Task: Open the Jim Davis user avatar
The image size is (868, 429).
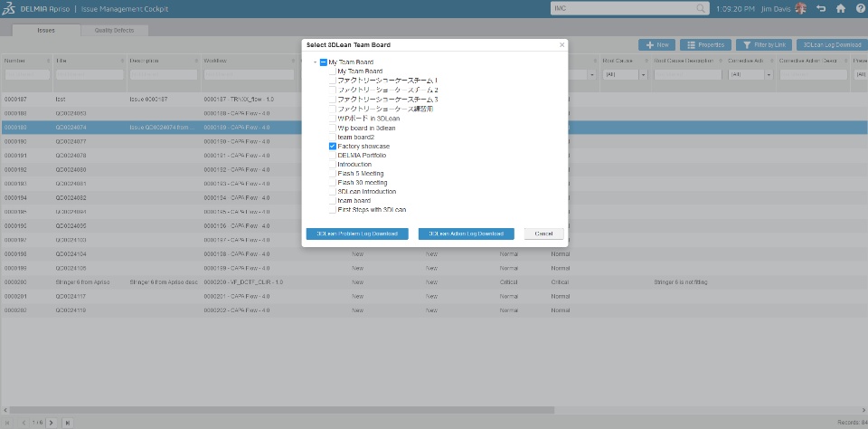Action: 800,9
